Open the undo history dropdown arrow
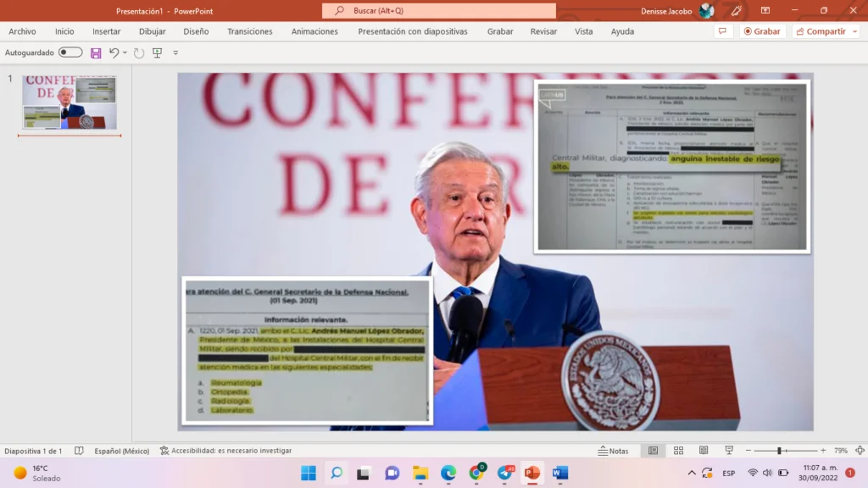This screenshot has height=488, width=868. pos(125,53)
